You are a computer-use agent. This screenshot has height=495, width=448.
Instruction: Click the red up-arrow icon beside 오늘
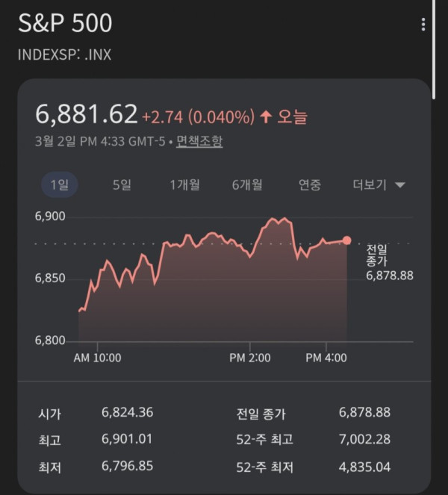pos(267,116)
